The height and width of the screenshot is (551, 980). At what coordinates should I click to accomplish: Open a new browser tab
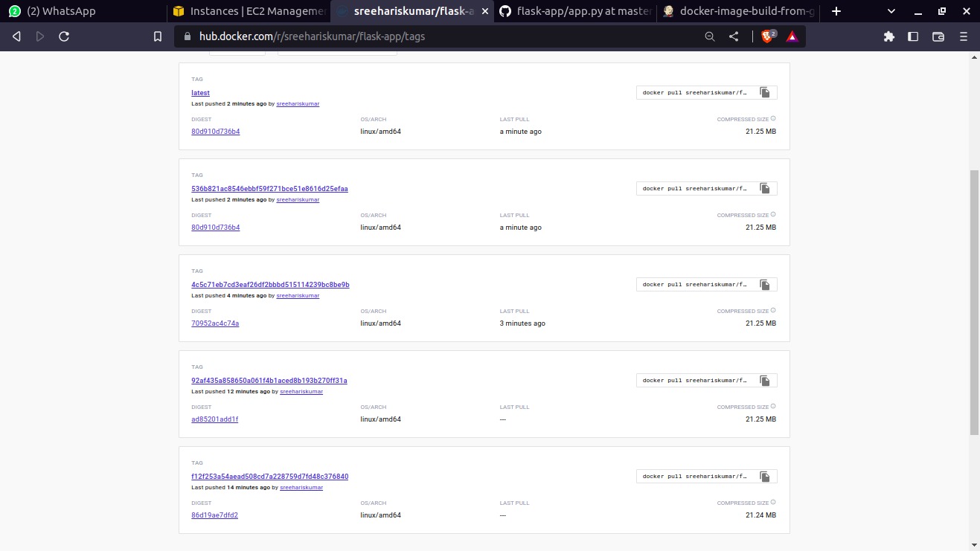[836, 11]
